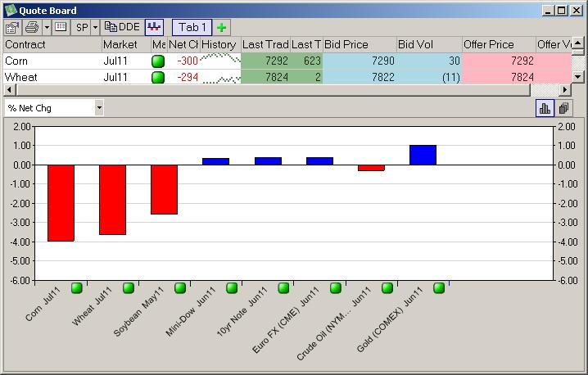Click Corn row green market status light

coord(158,61)
